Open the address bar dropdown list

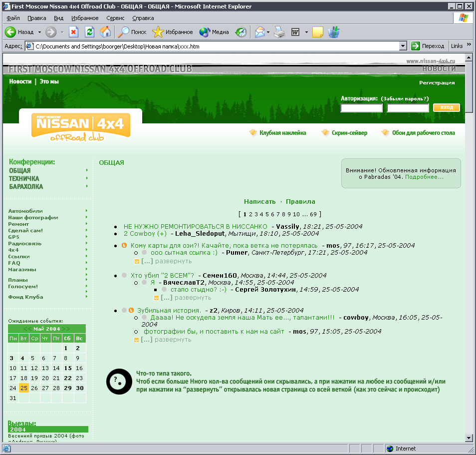point(403,46)
